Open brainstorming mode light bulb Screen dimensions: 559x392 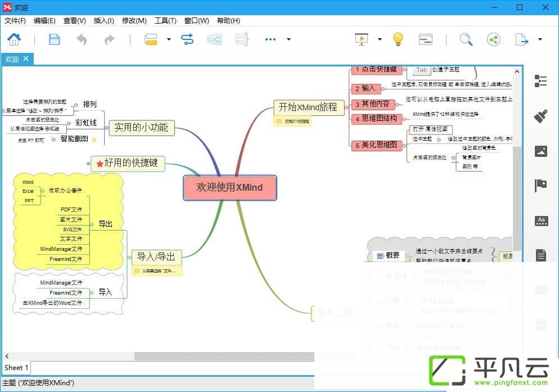tap(398, 39)
